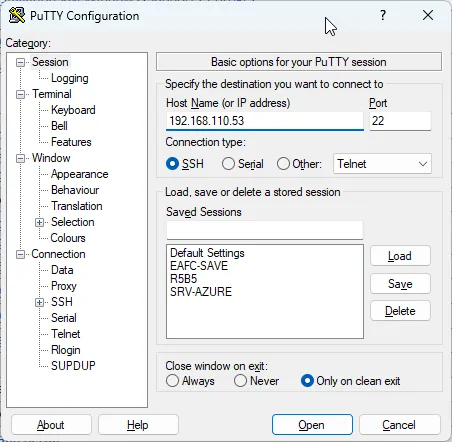This screenshot has width=452, height=442.
Task: Choose Never for close window on exit
Action: coord(240,381)
